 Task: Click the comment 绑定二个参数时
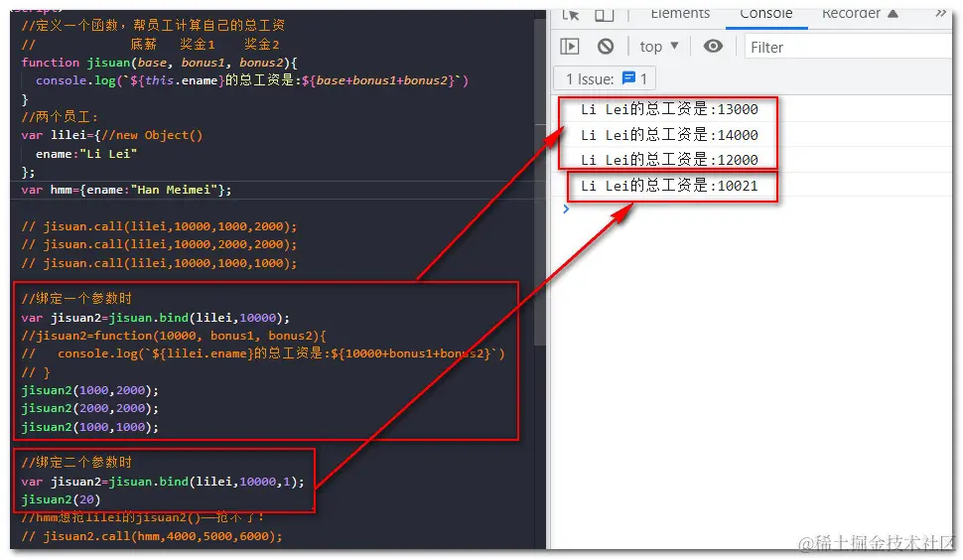click(x=76, y=463)
